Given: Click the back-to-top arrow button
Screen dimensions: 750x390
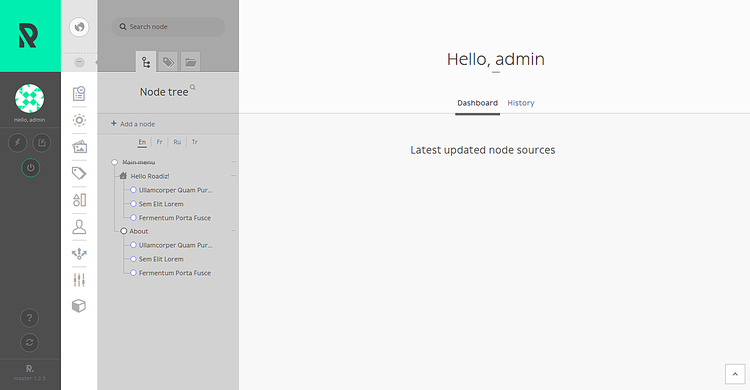Looking at the screenshot, I should coord(735,374).
